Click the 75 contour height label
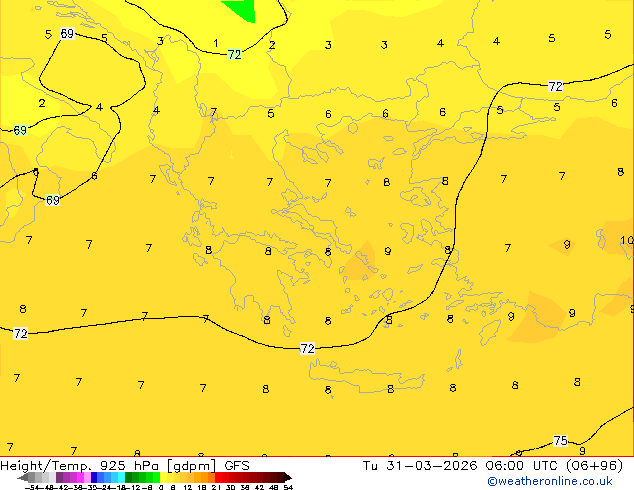This screenshot has height=490, width=634. [x=560, y=440]
